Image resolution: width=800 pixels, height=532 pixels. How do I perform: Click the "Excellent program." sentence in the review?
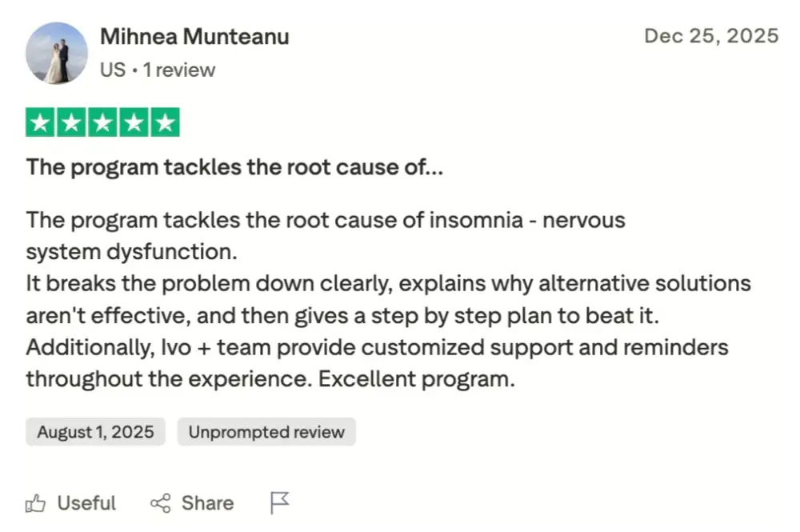click(x=416, y=378)
